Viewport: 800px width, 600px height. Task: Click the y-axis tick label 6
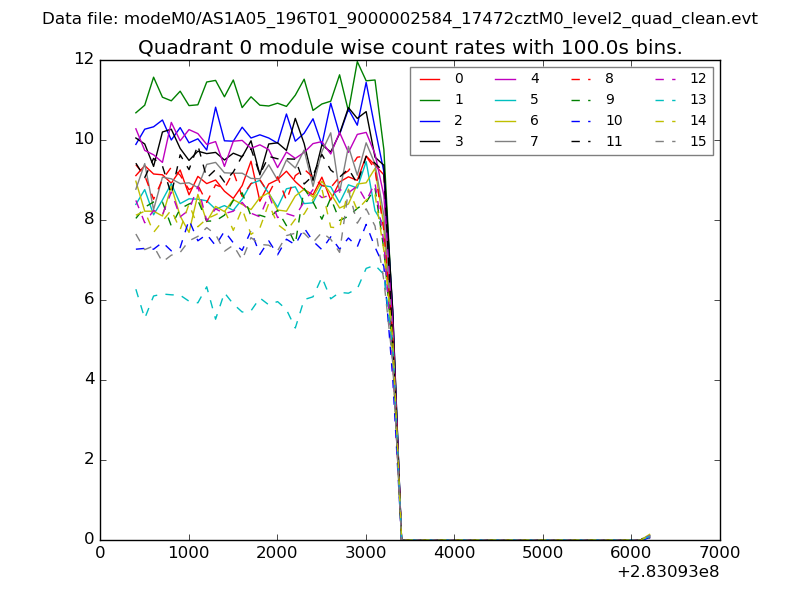coord(87,299)
